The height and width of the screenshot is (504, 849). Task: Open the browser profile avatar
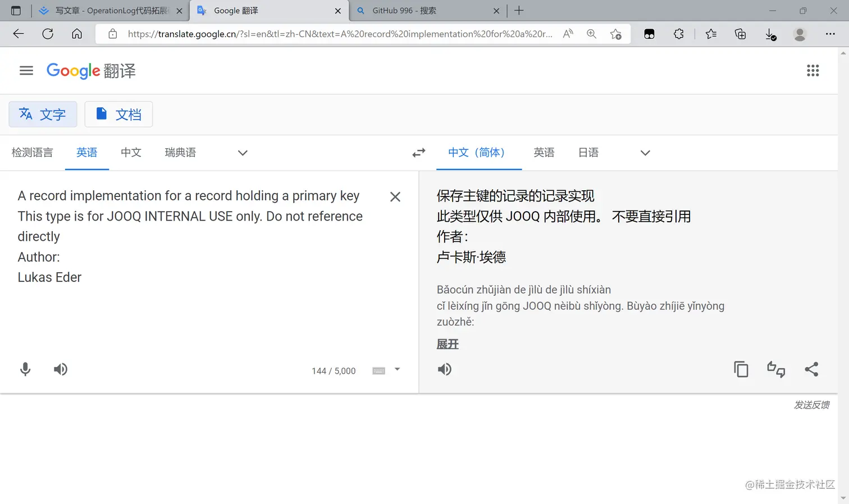[800, 34]
